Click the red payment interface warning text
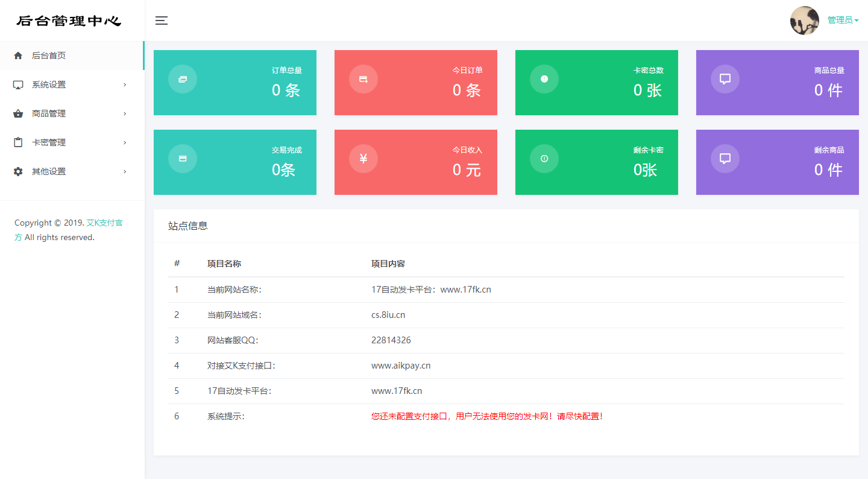The height and width of the screenshot is (479, 868). coord(487,416)
